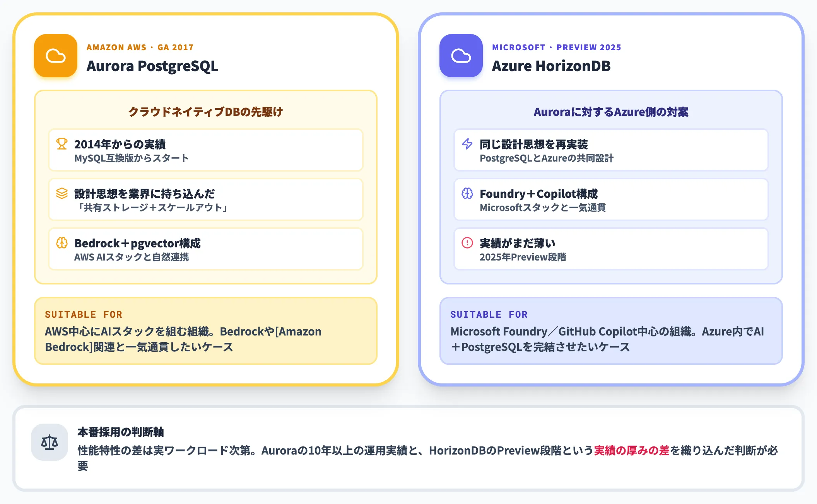
Task: Click the 設計思想を業界に持ち込んだ title
Action: (145, 194)
